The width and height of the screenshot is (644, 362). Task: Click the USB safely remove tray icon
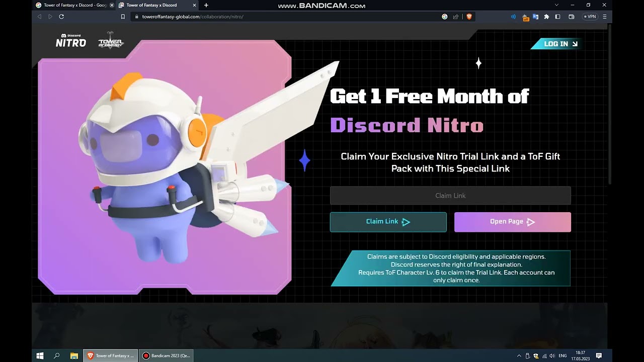coord(527,355)
